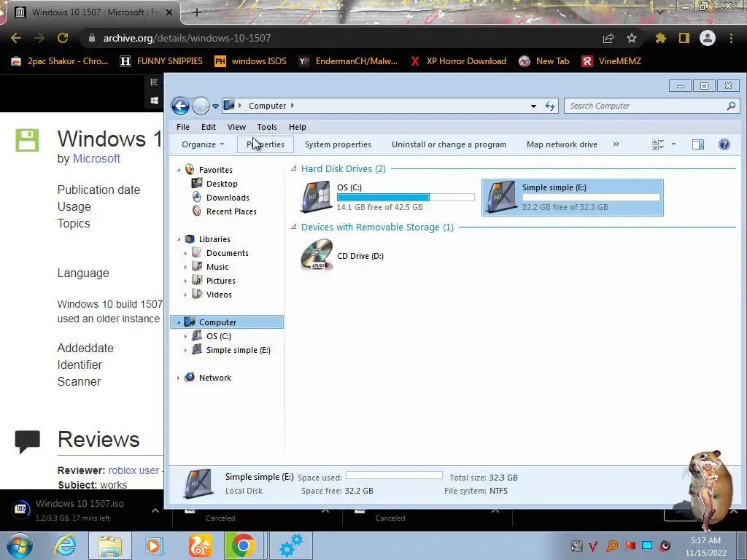Select the CD Drive (D:) icon
747x560 pixels.
[317, 254]
